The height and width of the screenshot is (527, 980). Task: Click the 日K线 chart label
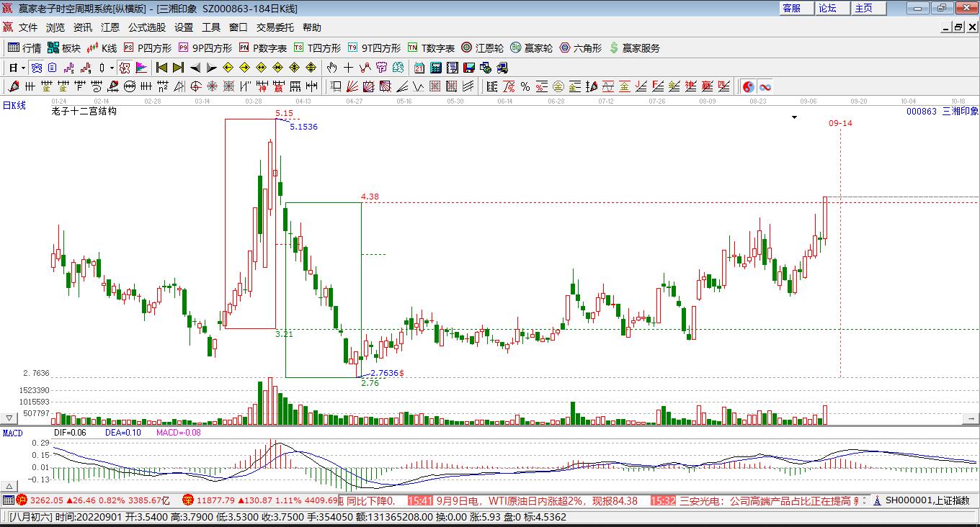pyautogui.click(x=14, y=106)
